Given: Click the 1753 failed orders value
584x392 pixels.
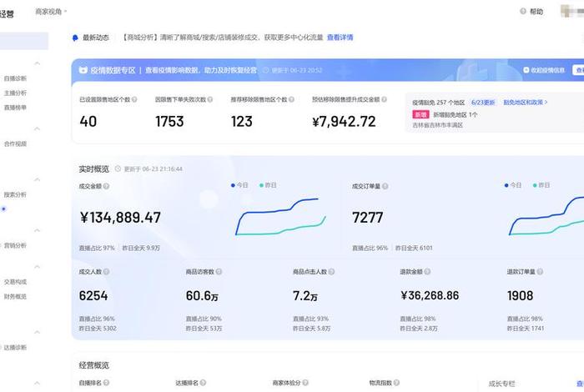Looking at the screenshot, I should tap(169, 122).
